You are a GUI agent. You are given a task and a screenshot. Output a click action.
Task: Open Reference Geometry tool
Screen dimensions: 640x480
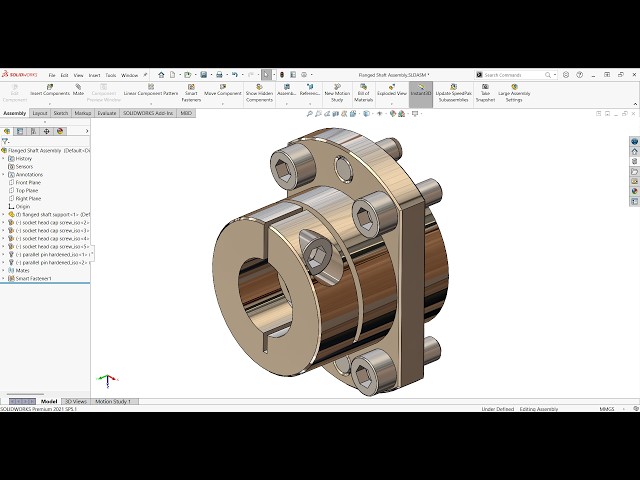310,90
